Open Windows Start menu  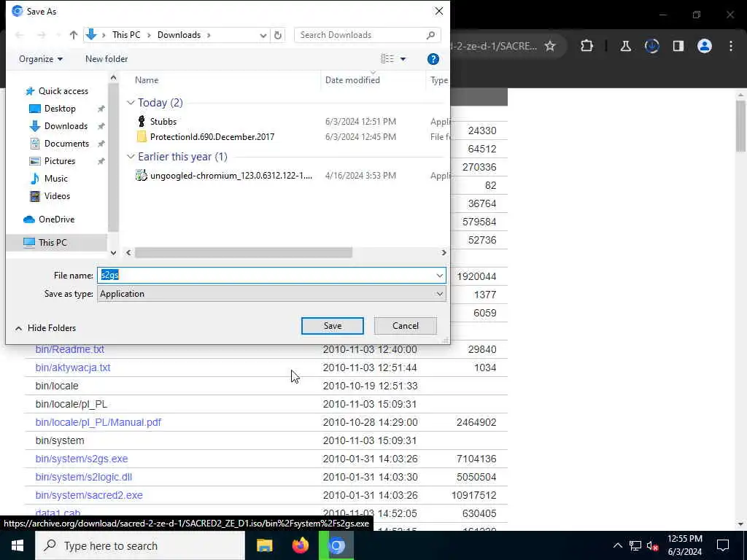[18, 545]
